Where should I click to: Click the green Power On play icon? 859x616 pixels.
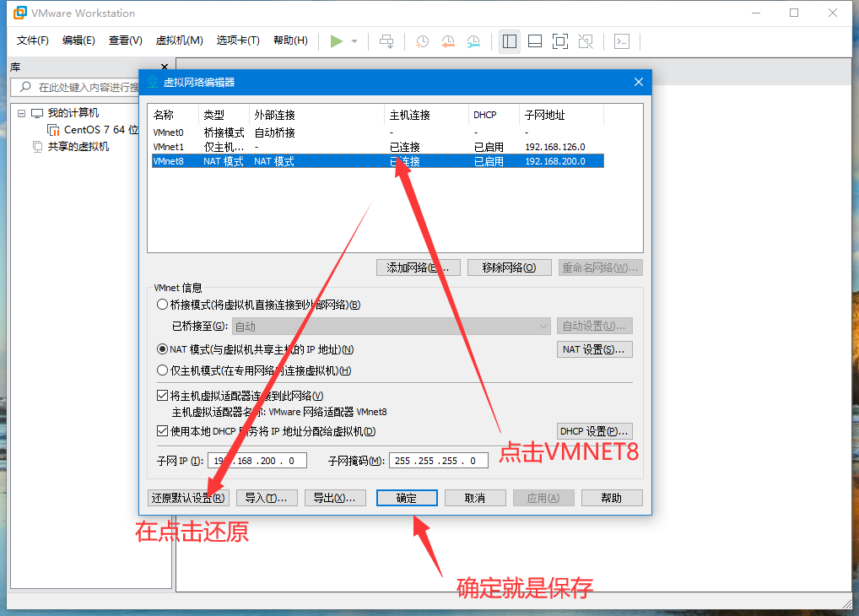coord(337,41)
